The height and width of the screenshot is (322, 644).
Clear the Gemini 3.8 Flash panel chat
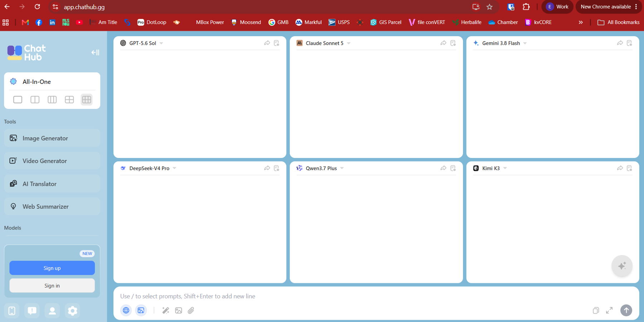pos(629,43)
